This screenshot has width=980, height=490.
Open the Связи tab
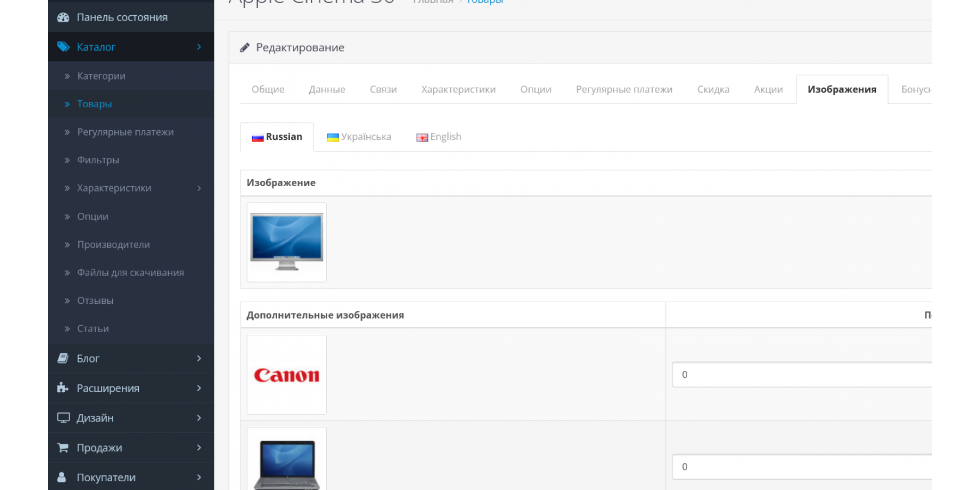[x=383, y=89]
